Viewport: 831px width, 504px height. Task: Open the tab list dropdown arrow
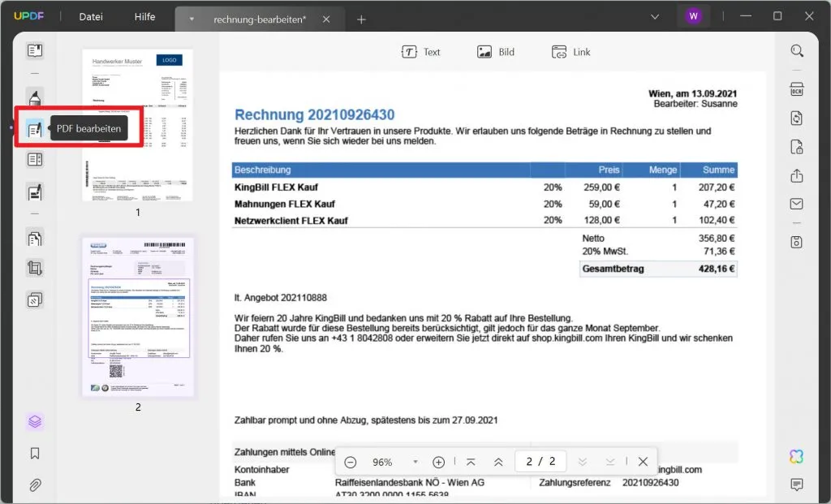pos(192,19)
